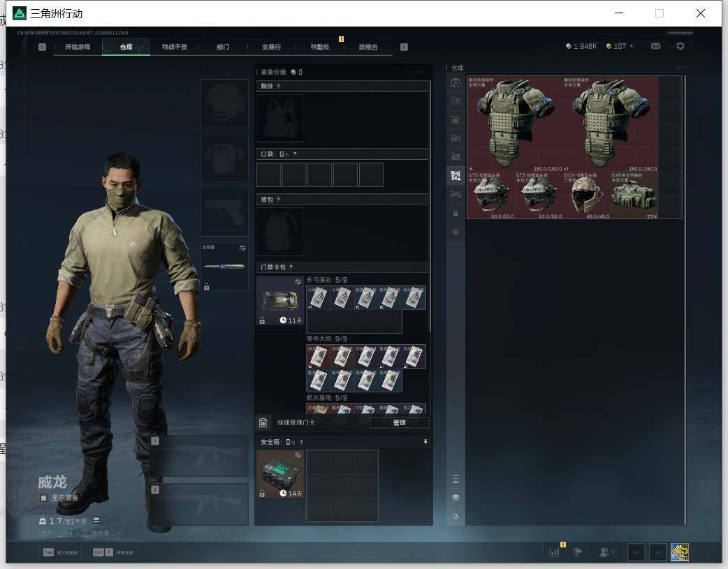The height and width of the screenshot is (569, 728).
Task: Click the empty body armor equipment slot
Action: 224,158
